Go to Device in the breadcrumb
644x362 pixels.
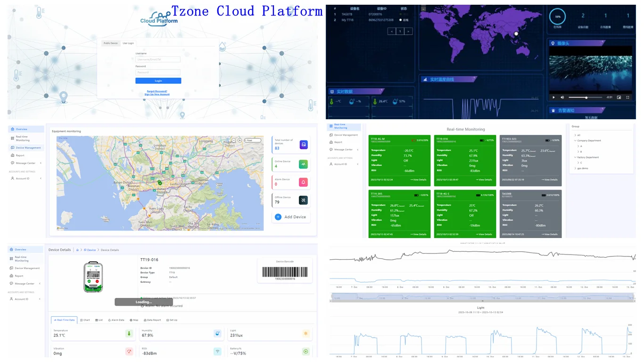pyautogui.click(x=90, y=250)
